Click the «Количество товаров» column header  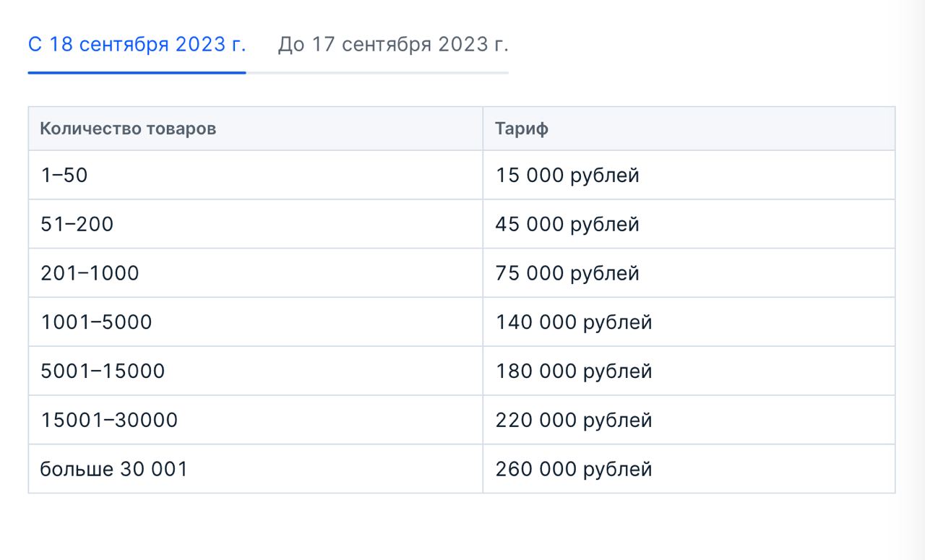pyautogui.click(x=128, y=129)
